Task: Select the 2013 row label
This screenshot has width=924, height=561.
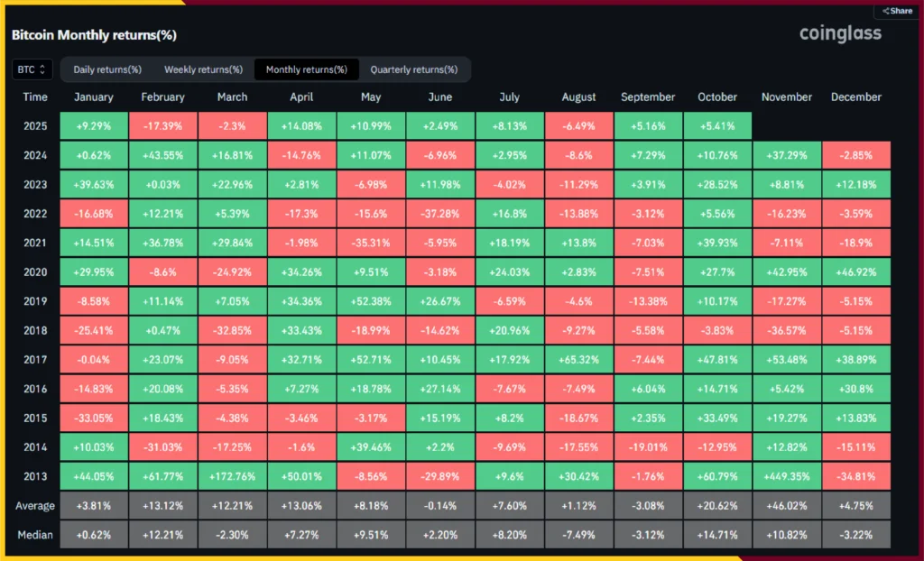Action: click(x=35, y=476)
